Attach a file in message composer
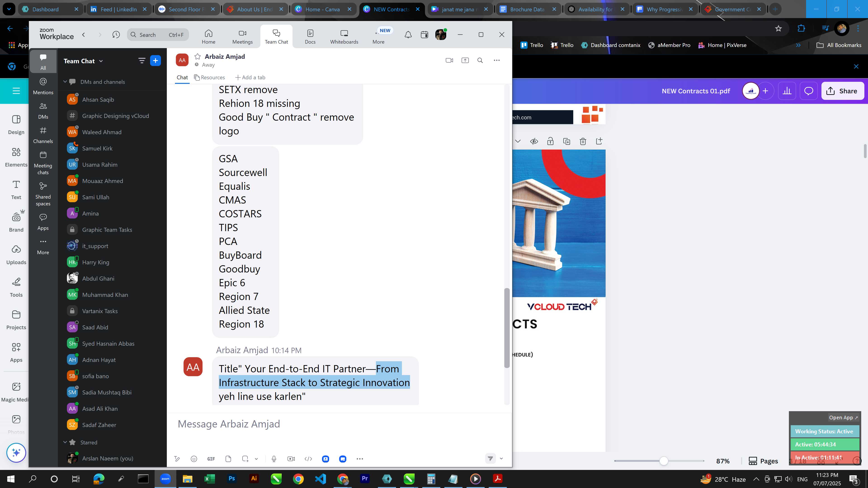The image size is (868, 488). pyautogui.click(x=228, y=459)
